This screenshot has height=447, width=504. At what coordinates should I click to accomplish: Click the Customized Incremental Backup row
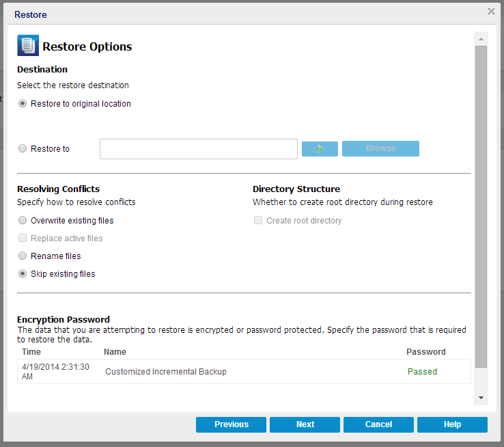244,371
